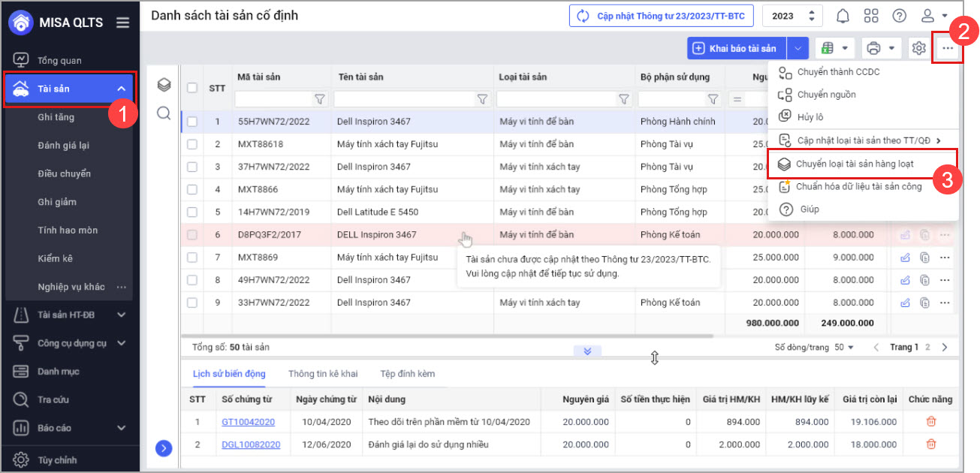Image resolution: width=980 pixels, height=473 pixels.
Task: Delete record GT10042020 with trash icon
Action: pyautogui.click(x=931, y=422)
